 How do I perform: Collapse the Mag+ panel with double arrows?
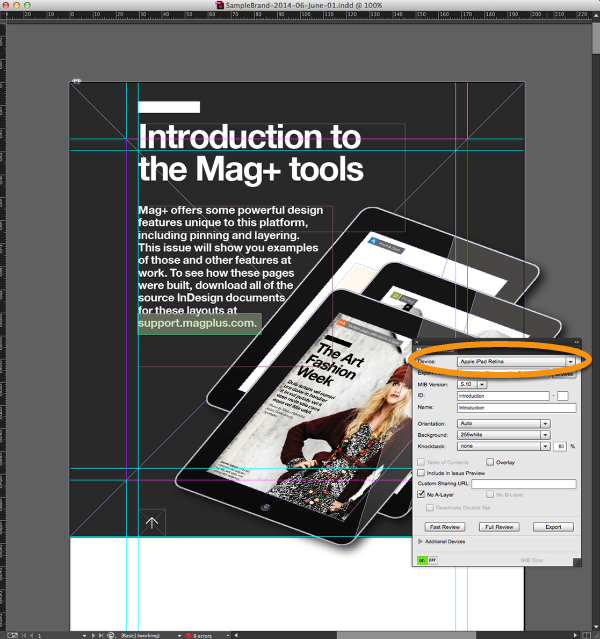[576, 342]
